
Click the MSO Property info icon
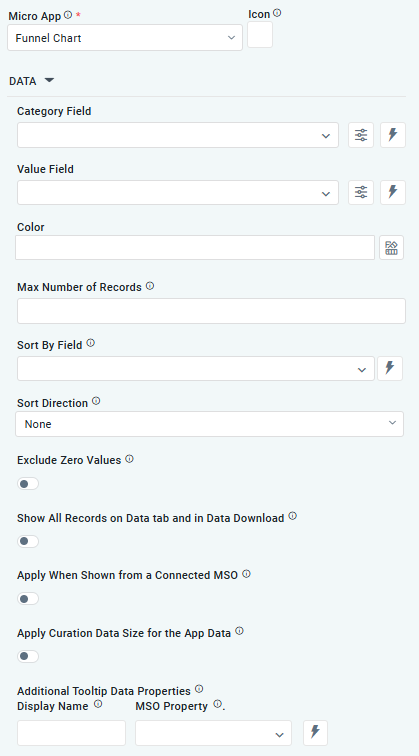[217, 704]
